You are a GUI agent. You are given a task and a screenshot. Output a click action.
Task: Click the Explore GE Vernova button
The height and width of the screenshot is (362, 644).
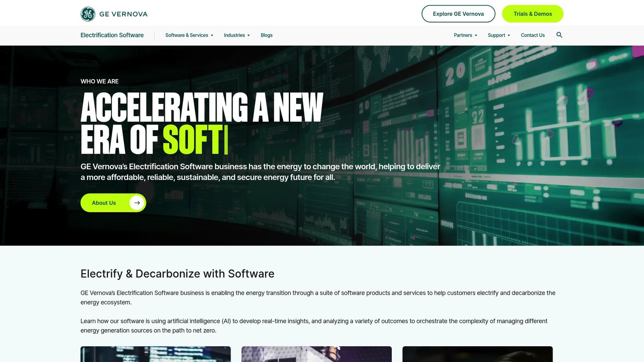[459, 14]
